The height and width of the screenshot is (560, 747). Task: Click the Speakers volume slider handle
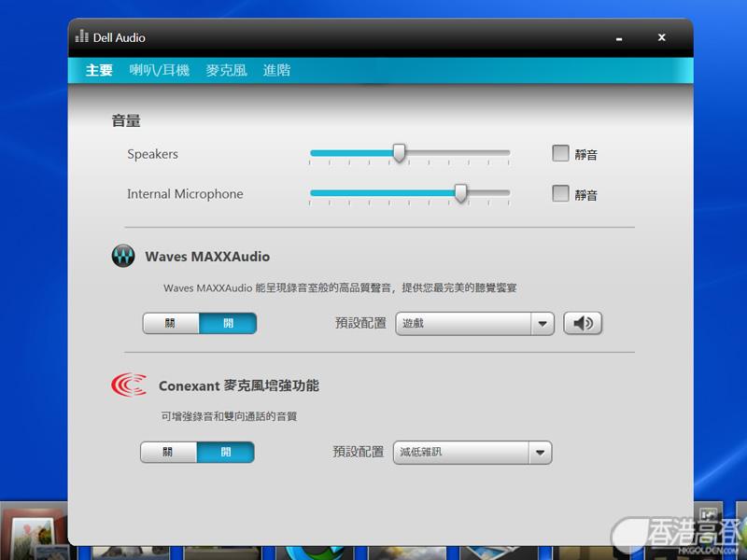400,153
